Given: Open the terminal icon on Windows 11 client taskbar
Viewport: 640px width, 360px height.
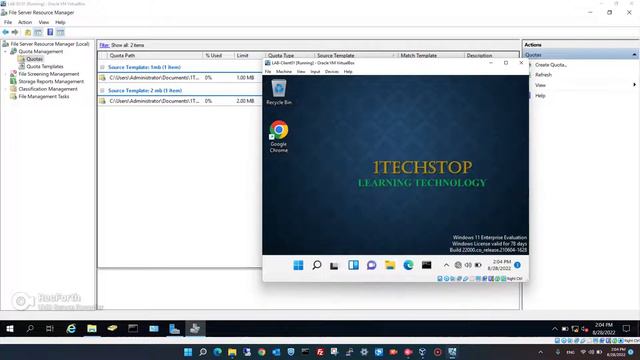Looking at the screenshot, I should [x=427, y=265].
